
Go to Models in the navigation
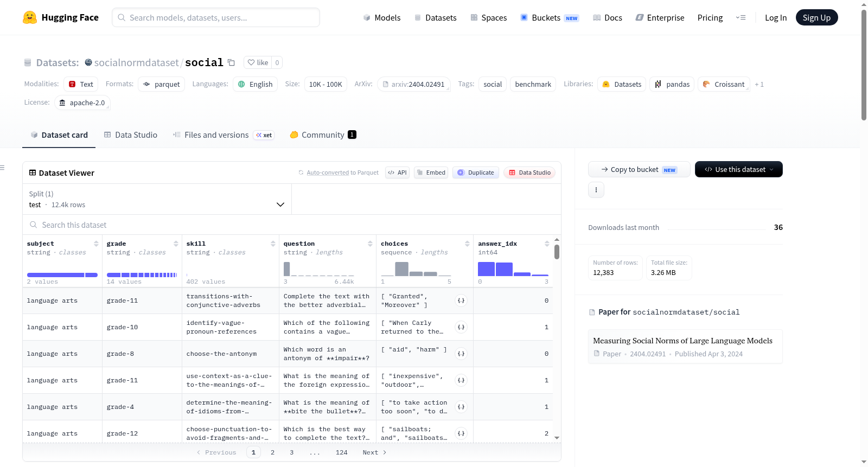[382, 17]
